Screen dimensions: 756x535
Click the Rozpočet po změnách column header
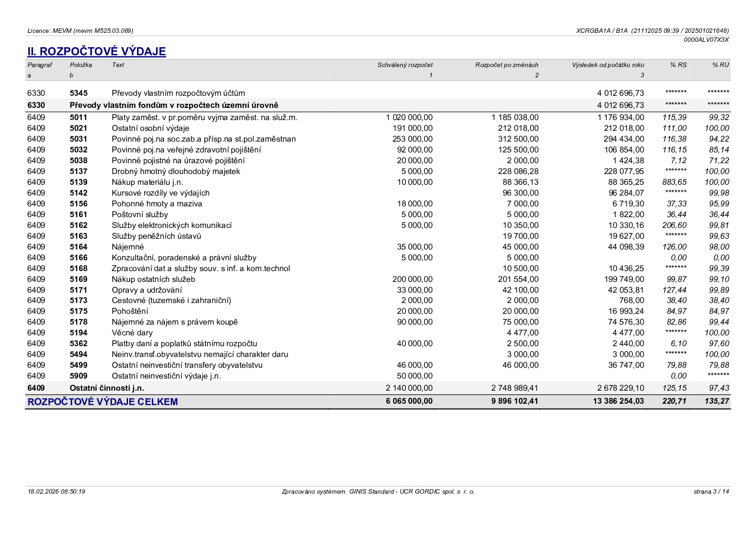click(507, 65)
